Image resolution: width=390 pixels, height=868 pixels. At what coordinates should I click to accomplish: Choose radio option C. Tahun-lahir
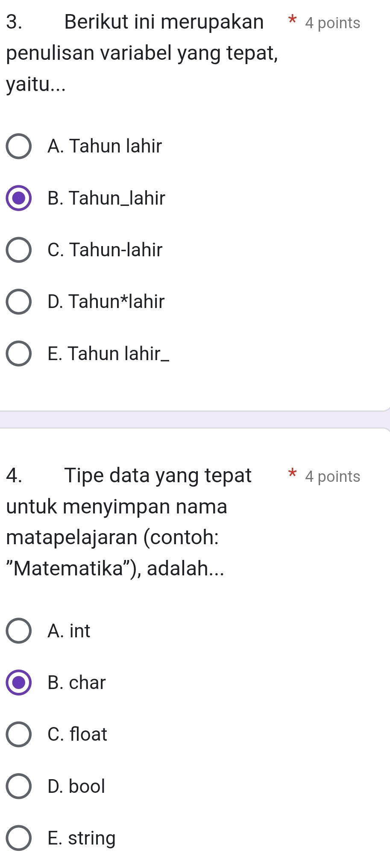(18, 250)
